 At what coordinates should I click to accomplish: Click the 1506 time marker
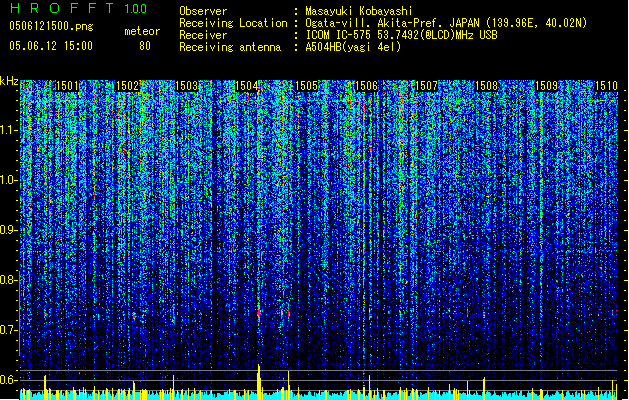click(367, 86)
